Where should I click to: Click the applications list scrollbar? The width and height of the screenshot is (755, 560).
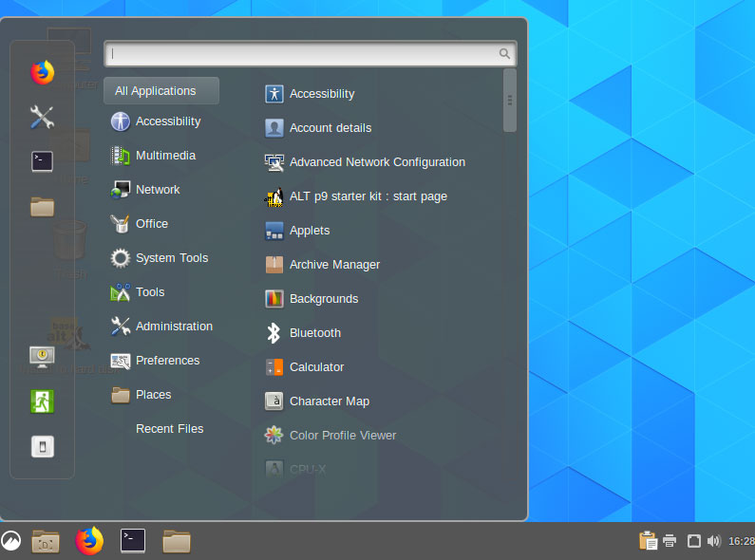(x=509, y=100)
